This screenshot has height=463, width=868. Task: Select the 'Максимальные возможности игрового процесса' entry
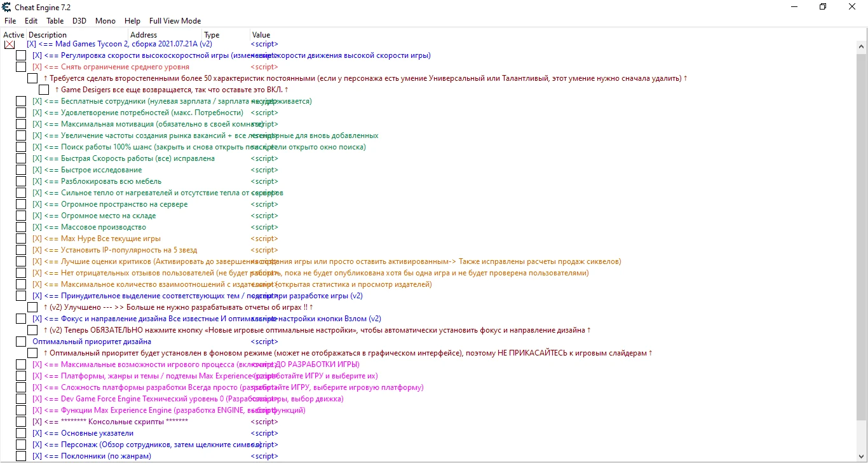click(x=196, y=365)
